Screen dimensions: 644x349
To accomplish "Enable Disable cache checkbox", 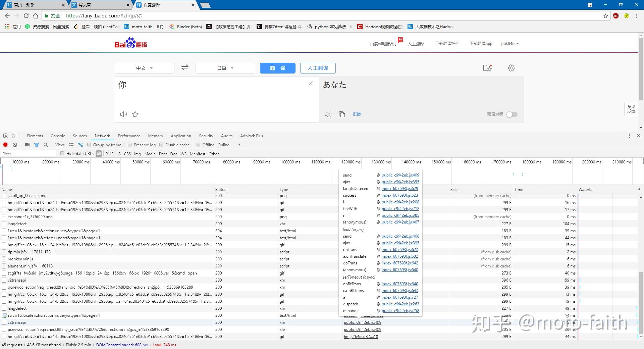I will 161,145.
